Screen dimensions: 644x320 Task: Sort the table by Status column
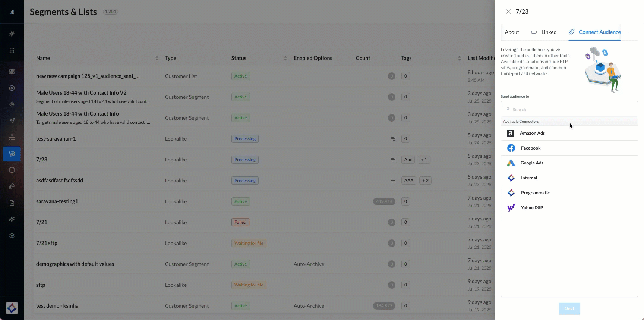pyautogui.click(x=285, y=58)
